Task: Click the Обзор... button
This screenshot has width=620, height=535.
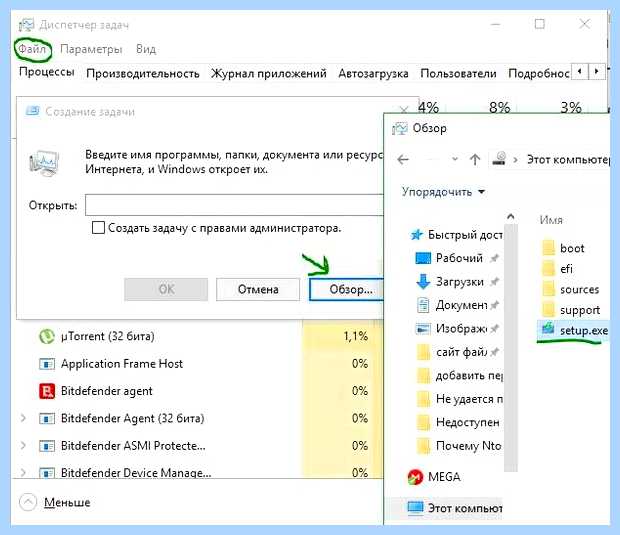Action: (x=346, y=289)
